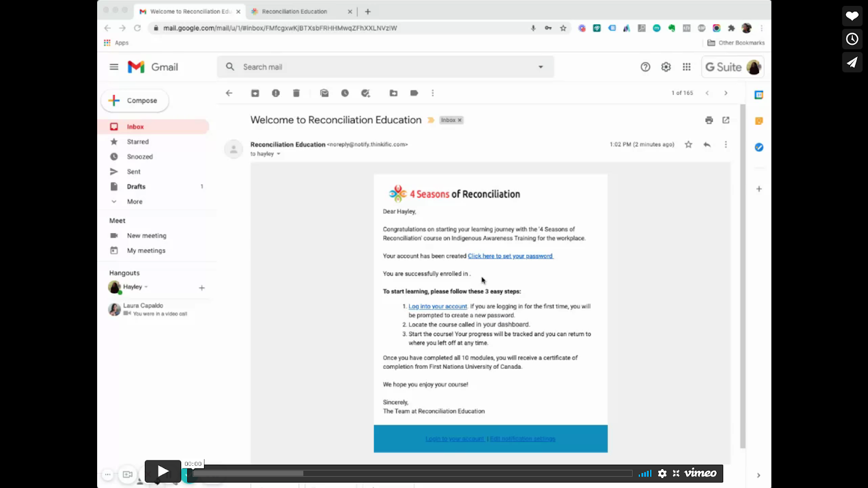Screen dimensions: 868x488
Task: Seek along the video progress bar
Action: point(412,473)
